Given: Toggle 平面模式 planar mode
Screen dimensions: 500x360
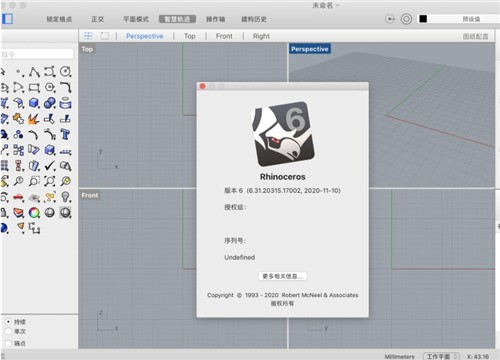Looking at the screenshot, I should pyautogui.click(x=136, y=19).
